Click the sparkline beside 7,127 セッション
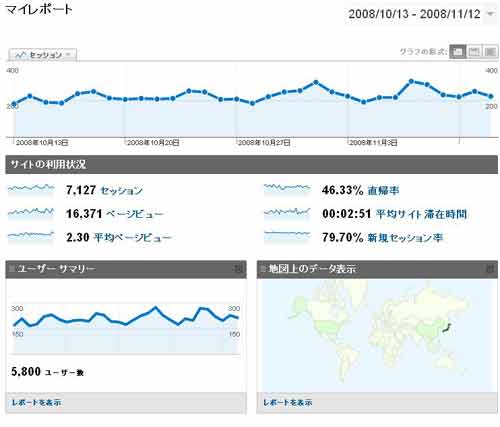500x427 pixels. point(31,189)
